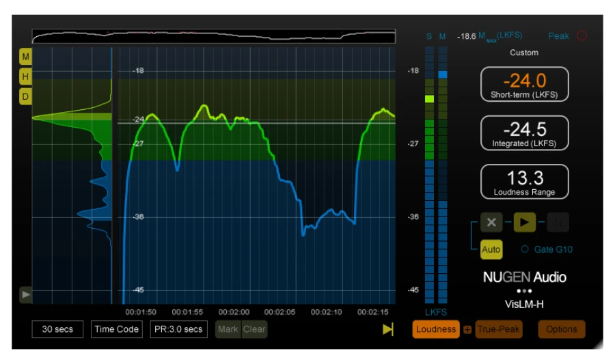Image resolution: width=615 pixels, height=364 pixels.
Task: Click the grey play arrow at bottom left
Action: [25, 294]
